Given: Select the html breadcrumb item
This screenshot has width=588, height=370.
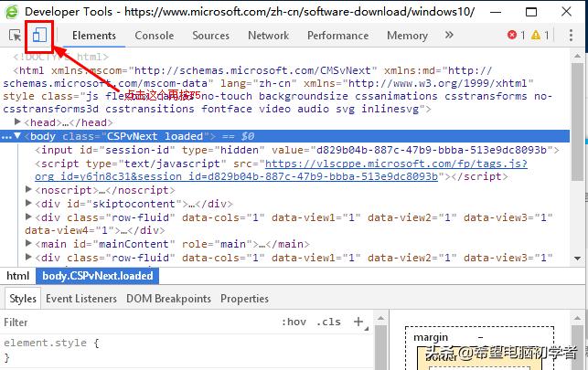Looking at the screenshot, I should 17,275.
